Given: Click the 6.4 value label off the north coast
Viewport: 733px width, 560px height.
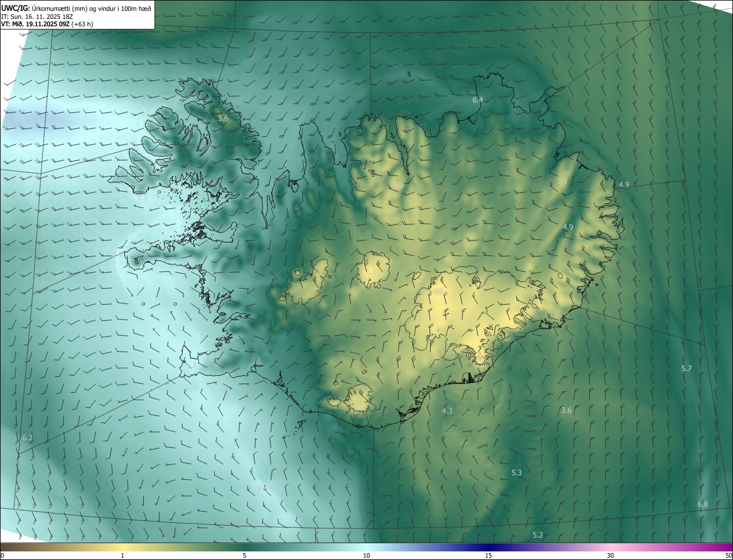Looking at the screenshot, I should (478, 100).
